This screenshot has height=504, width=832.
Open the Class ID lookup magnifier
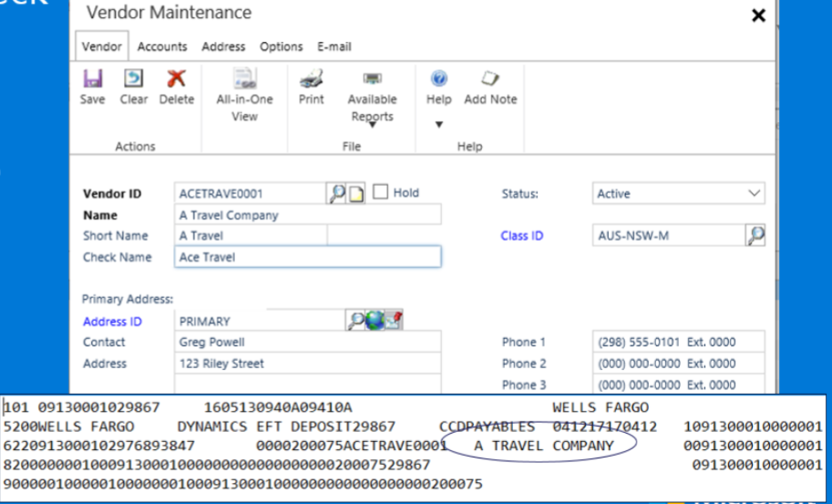(x=755, y=235)
